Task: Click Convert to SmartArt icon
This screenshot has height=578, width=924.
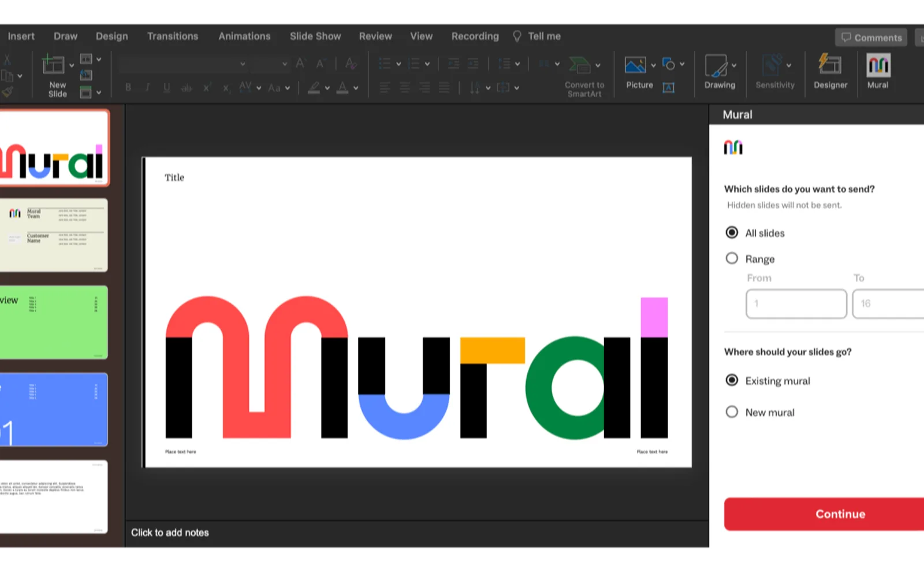Action: click(x=580, y=65)
